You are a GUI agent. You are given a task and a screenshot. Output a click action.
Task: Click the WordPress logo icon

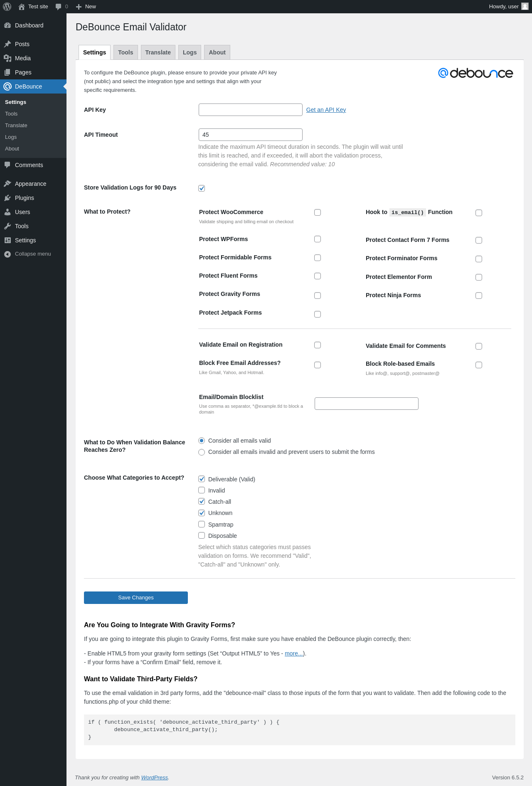tap(7, 7)
